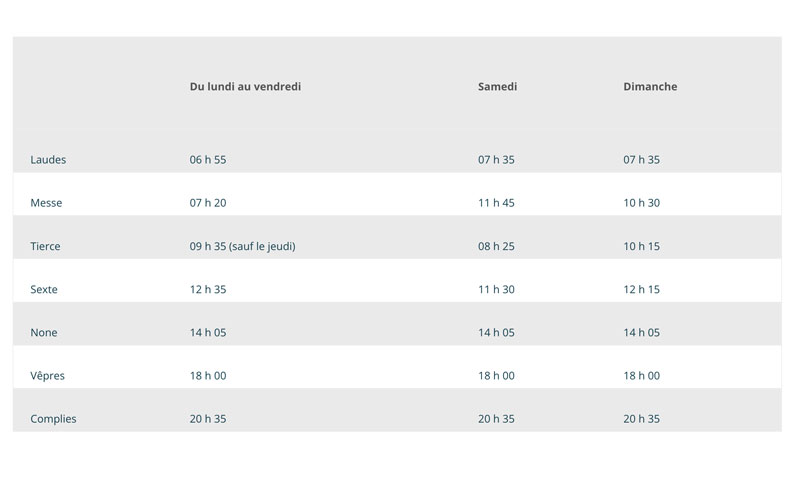Click Sunday Tierce time 10 h 15
Screen dimensions: 800x478
[x=641, y=246]
